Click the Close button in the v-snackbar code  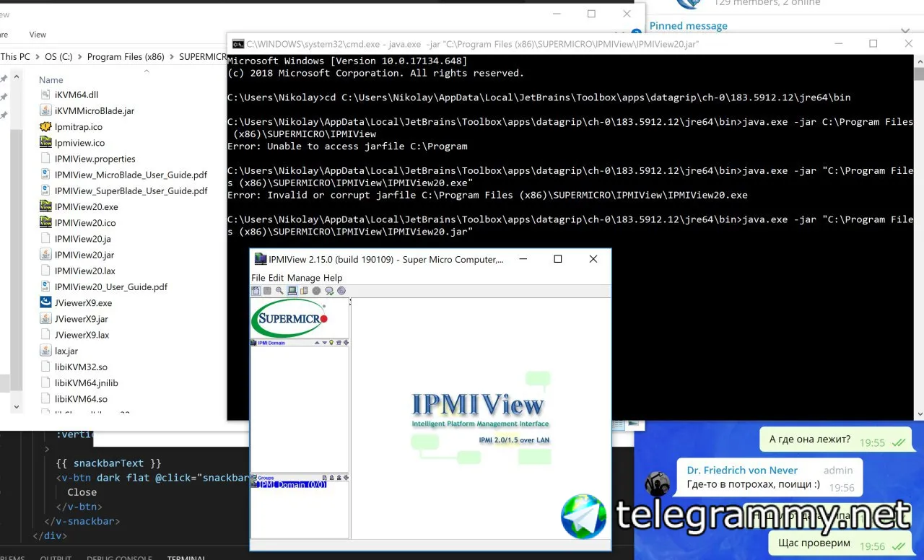82,492
